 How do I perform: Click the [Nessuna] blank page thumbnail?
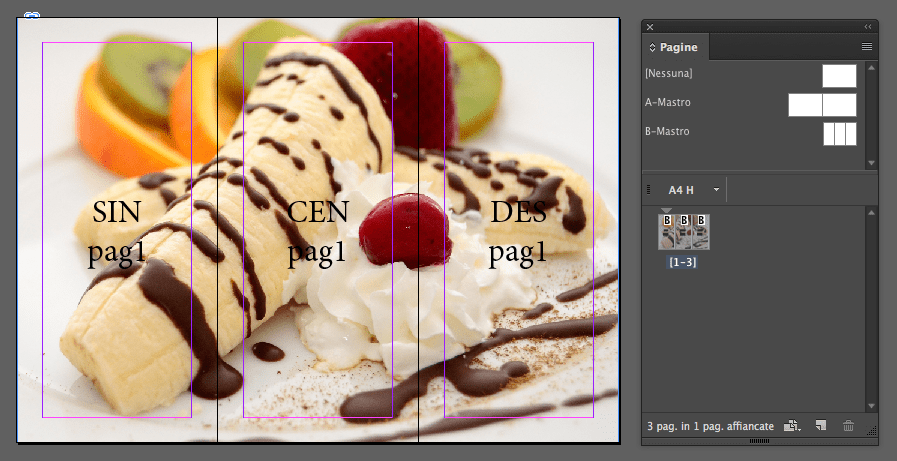(x=839, y=75)
